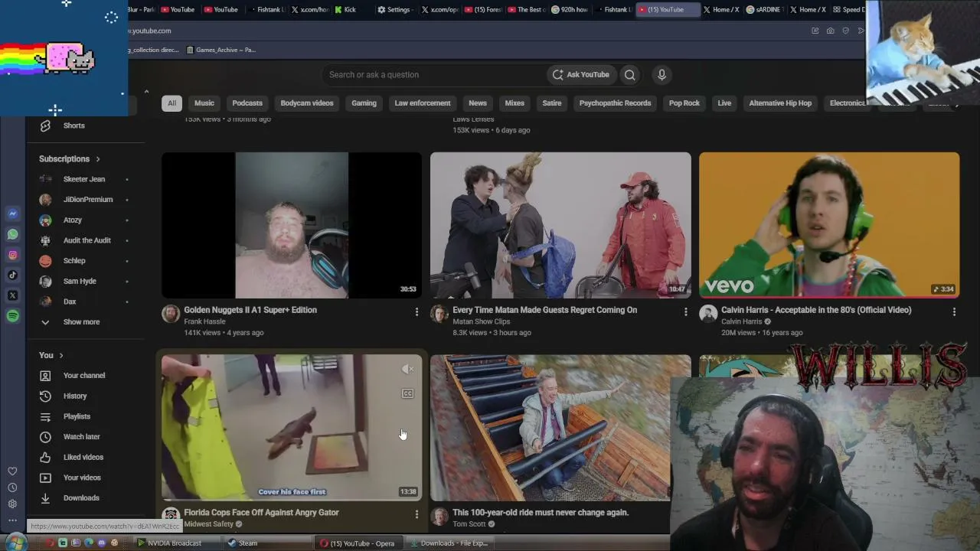This screenshot has height=551, width=980.
Task: Open the Golden Nuggets II video thumbnail
Action: click(x=292, y=225)
